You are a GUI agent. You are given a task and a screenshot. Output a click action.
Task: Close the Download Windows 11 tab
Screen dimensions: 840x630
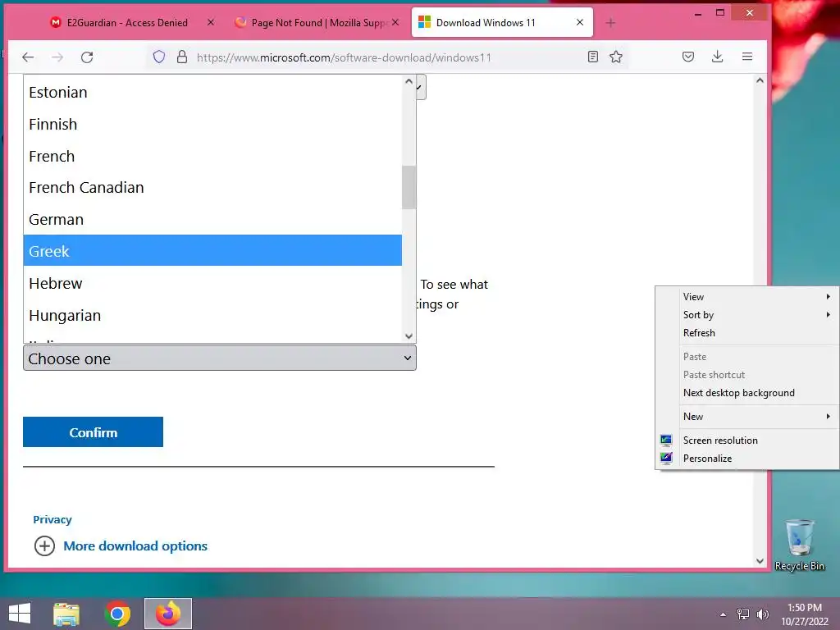(580, 22)
